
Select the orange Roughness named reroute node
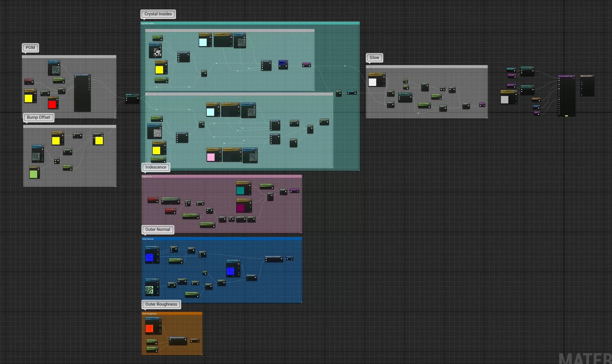[536, 100]
